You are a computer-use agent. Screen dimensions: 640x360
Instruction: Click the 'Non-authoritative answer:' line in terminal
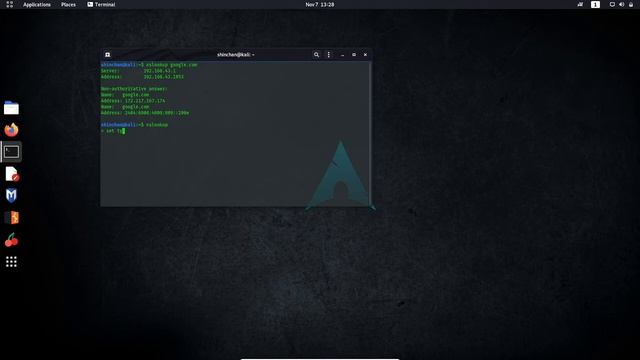pos(134,89)
